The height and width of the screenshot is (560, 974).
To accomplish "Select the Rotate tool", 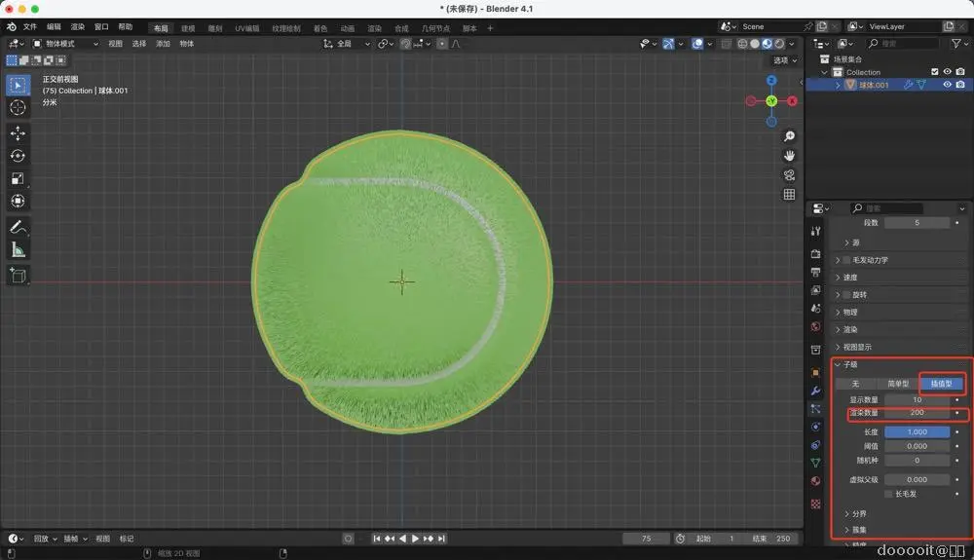I will click(x=18, y=156).
